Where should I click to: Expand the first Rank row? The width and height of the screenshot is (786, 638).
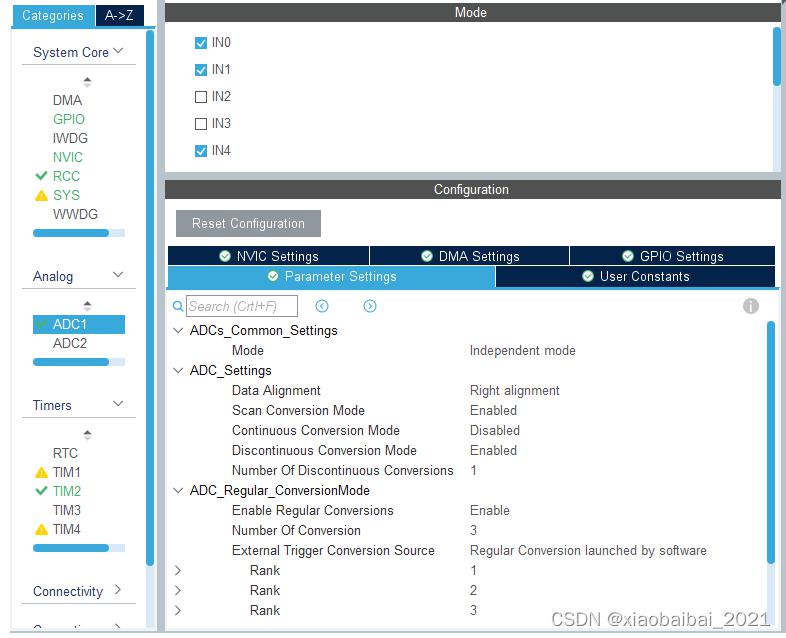click(x=178, y=570)
